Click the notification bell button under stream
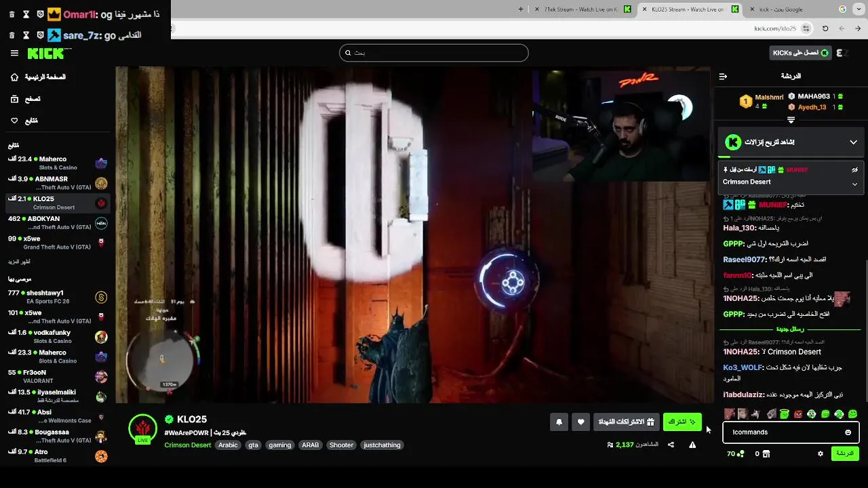The image size is (868, 488). (559, 422)
